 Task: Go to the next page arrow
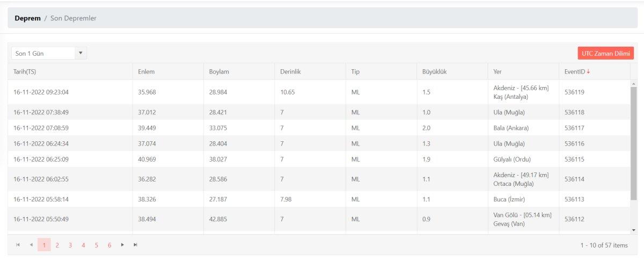(122, 245)
